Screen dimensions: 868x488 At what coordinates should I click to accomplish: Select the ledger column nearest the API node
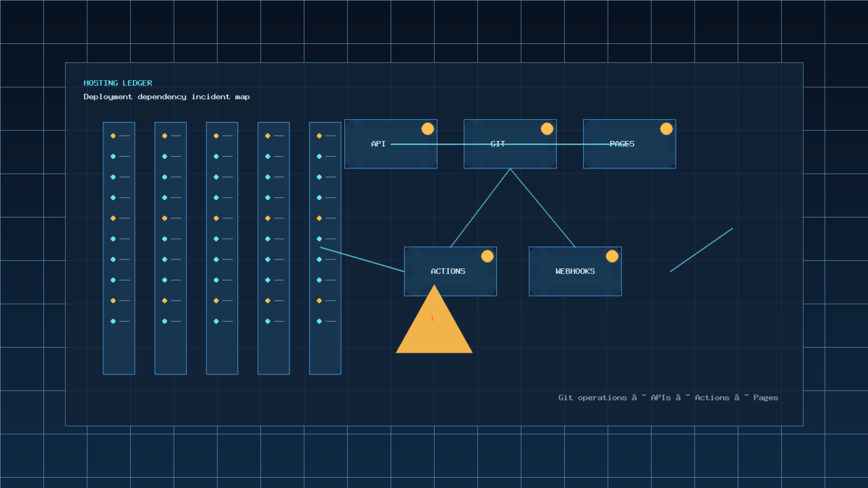coord(325,248)
